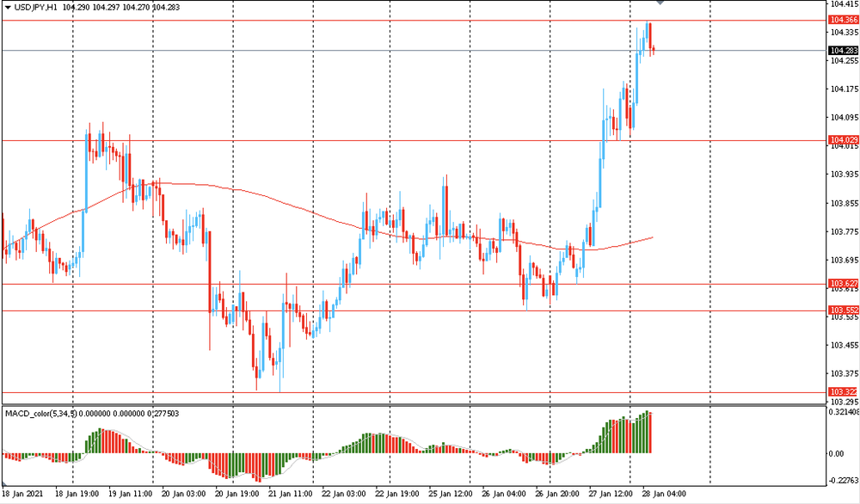Click the 26 Jan 20:00 time label
Viewport: 860px width, 504px height.
point(557,494)
